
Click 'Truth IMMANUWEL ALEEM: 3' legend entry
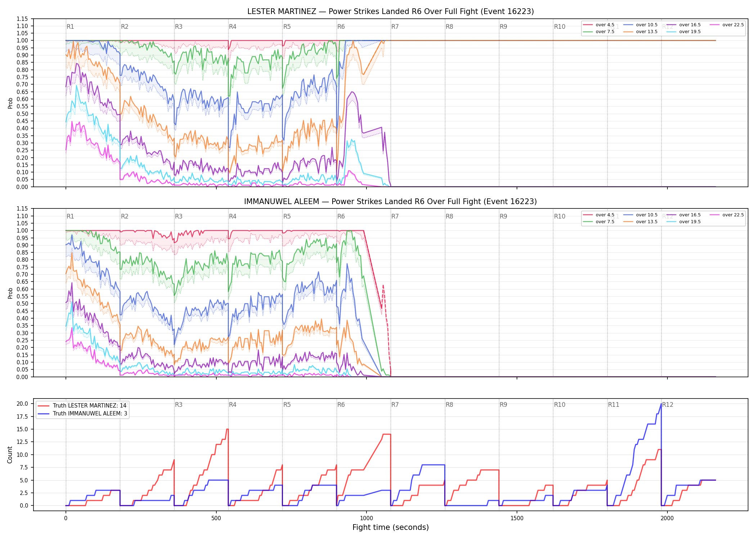82,414
